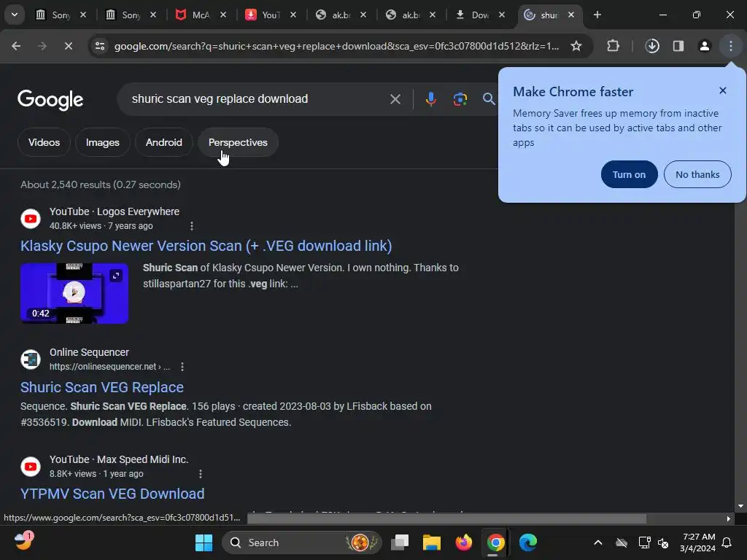Switch to the YouTube downloader tab
The width and height of the screenshot is (747, 560).
tap(269, 15)
